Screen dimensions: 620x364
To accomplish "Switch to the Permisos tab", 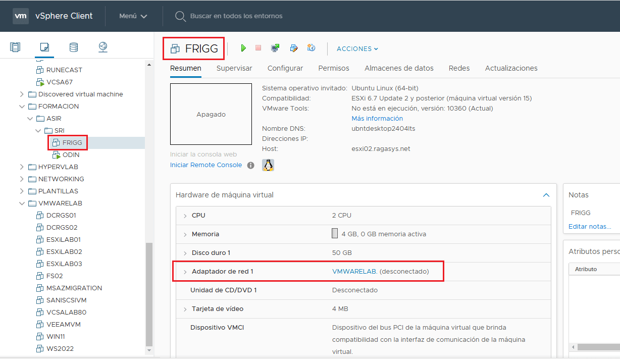I will coord(334,68).
